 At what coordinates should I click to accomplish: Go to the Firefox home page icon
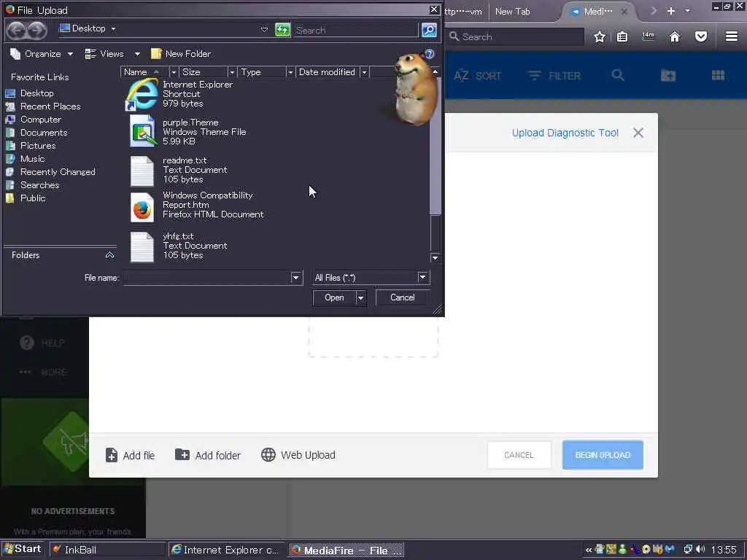(675, 36)
